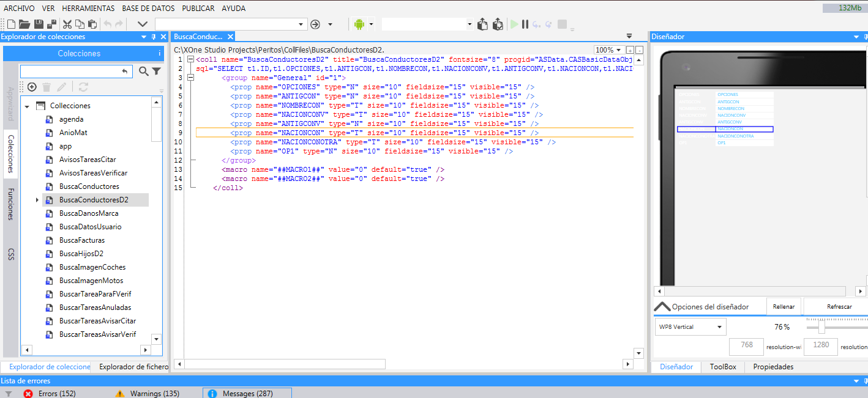Image resolution: width=868 pixels, height=398 pixels.
Task: Open the 100% zoom dropdown in editor
Action: click(x=619, y=50)
